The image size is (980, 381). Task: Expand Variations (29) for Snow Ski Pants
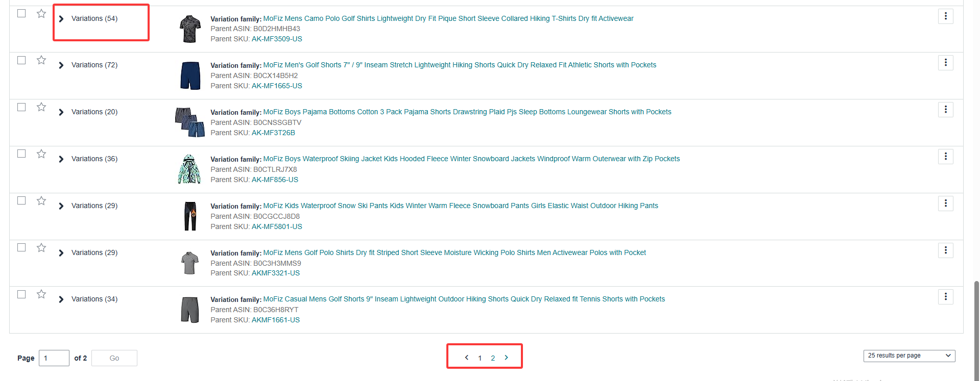point(61,206)
